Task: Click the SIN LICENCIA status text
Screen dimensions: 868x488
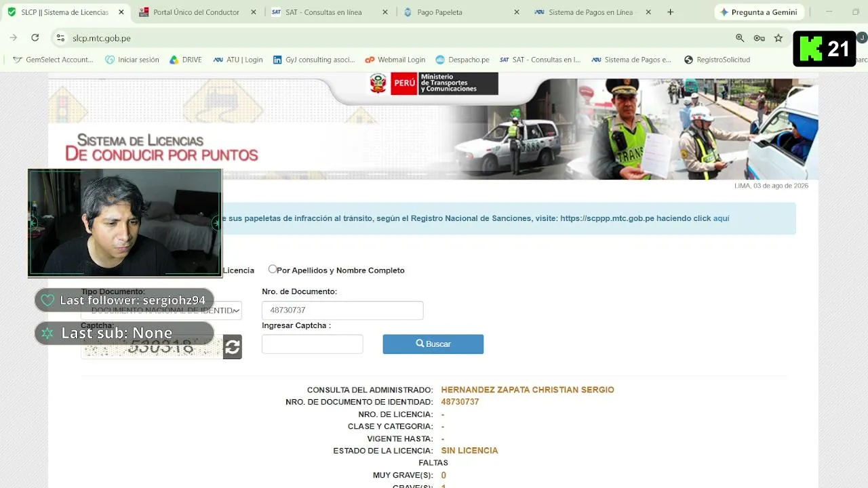Action: click(469, 451)
